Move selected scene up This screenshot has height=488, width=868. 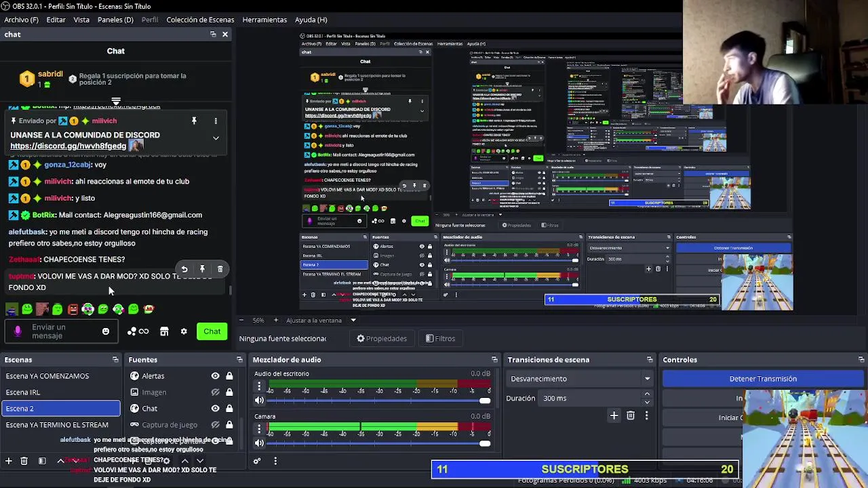60,461
